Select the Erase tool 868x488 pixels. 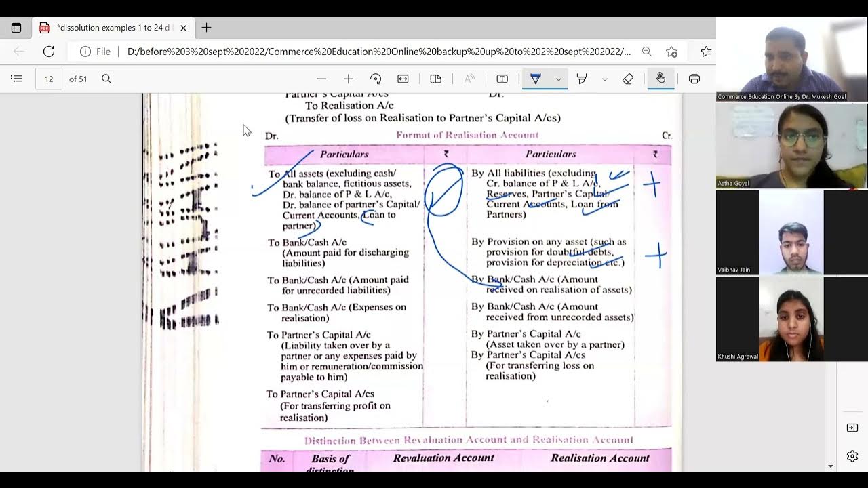628,79
